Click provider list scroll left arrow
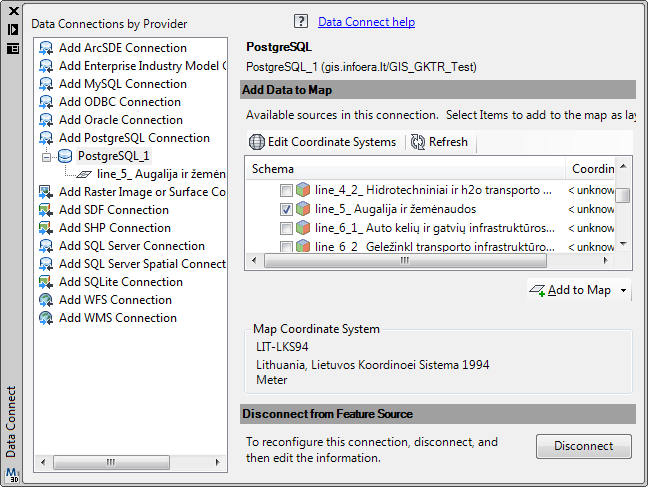 coord(43,462)
